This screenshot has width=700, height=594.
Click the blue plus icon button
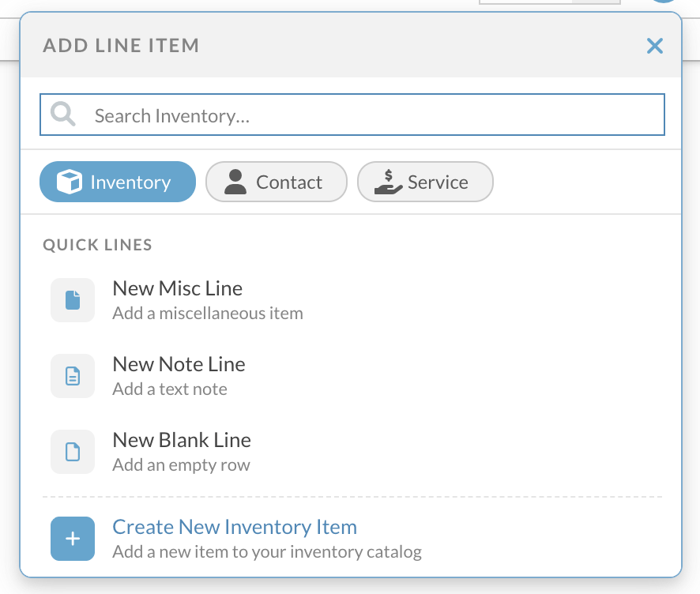(73, 539)
